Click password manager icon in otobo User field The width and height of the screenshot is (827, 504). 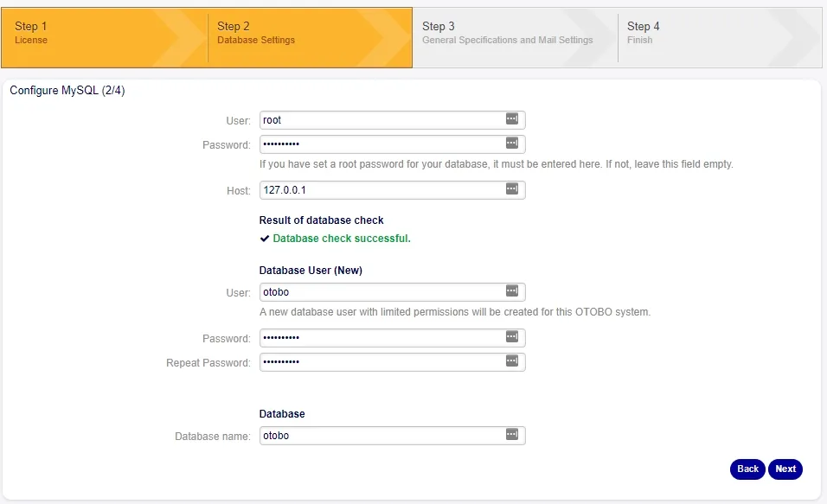tap(511, 291)
